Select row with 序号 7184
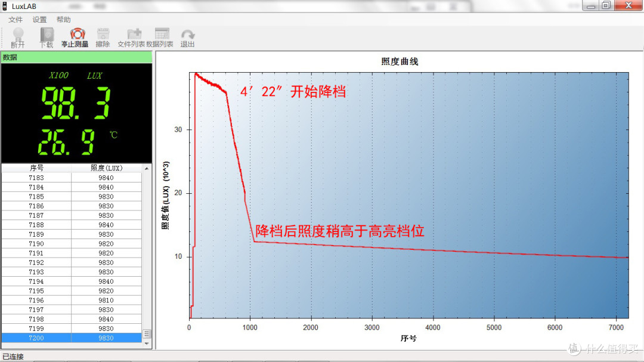The image size is (644, 362). tap(72, 187)
